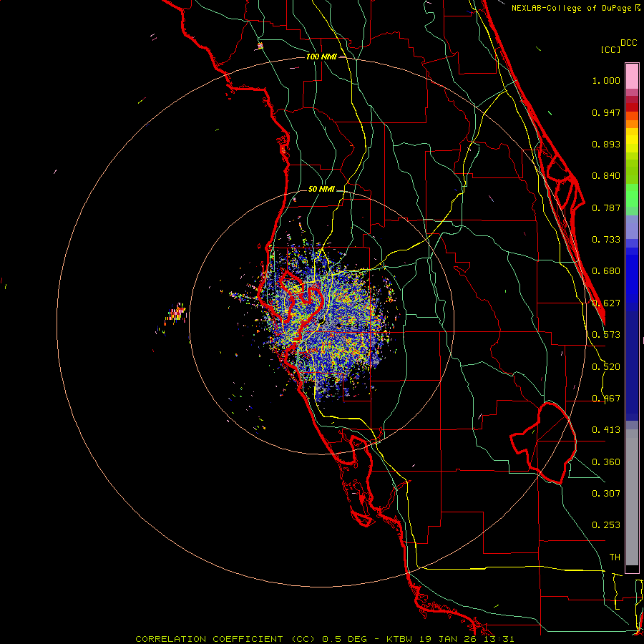Screen dimensions: 644x644
Task: Select the 0.947 scale value
Action: click(x=606, y=112)
